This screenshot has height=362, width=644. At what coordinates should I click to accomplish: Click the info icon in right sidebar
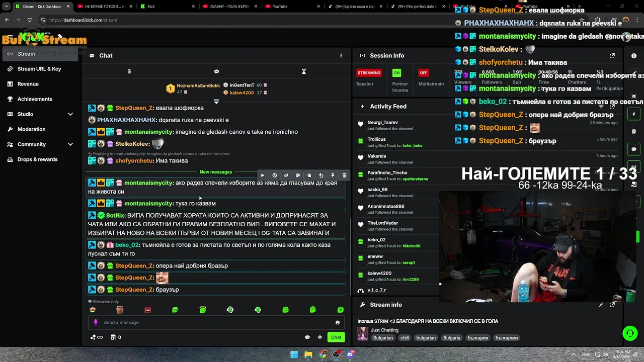click(x=634, y=56)
